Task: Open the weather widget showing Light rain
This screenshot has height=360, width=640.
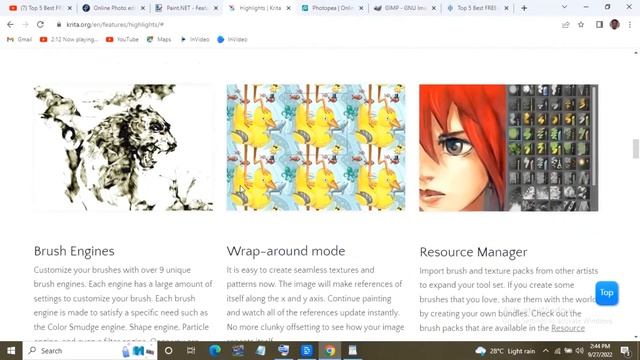Action: pyautogui.click(x=505, y=351)
